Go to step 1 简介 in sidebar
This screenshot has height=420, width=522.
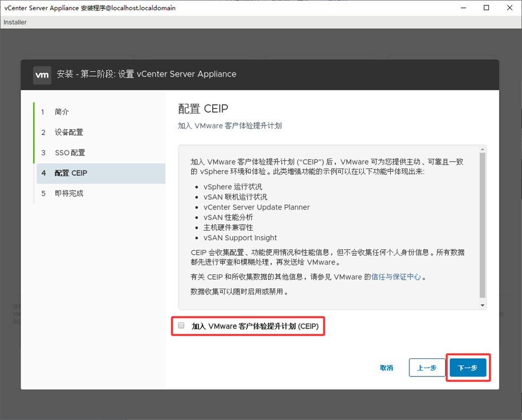pos(62,112)
